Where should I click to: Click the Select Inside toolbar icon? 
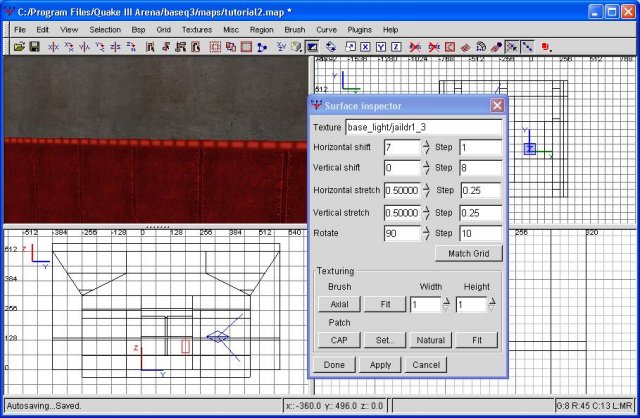[x=196, y=47]
